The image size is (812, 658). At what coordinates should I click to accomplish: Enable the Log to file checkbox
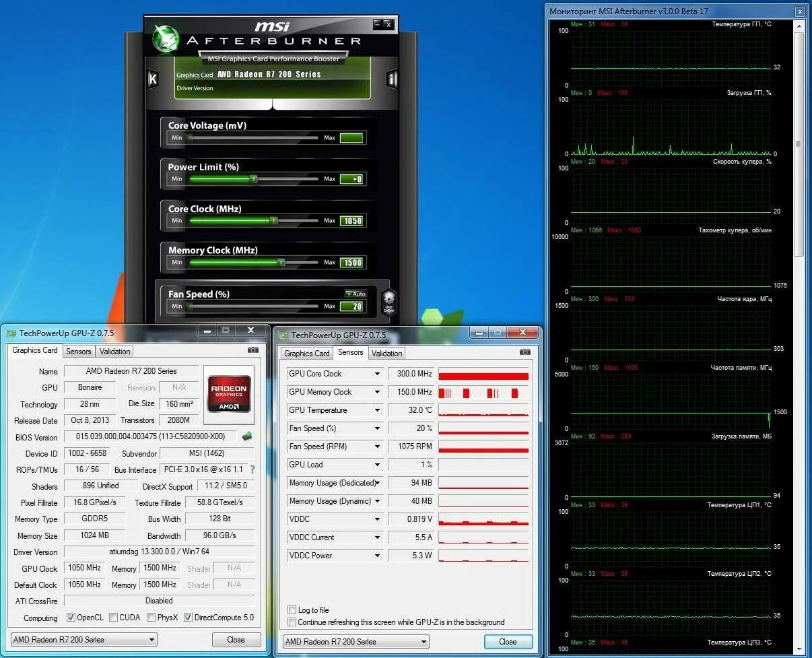pyautogui.click(x=292, y=610)
